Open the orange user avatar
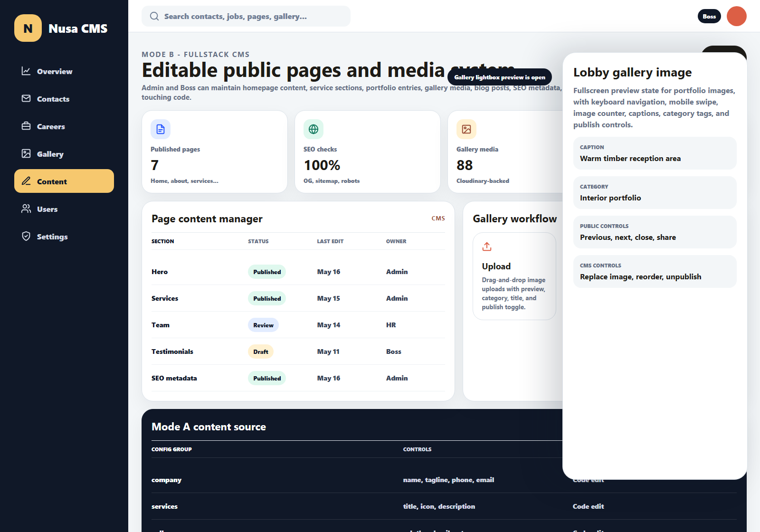The width and height of the screenshot is (760, 532). pos(737,16)
